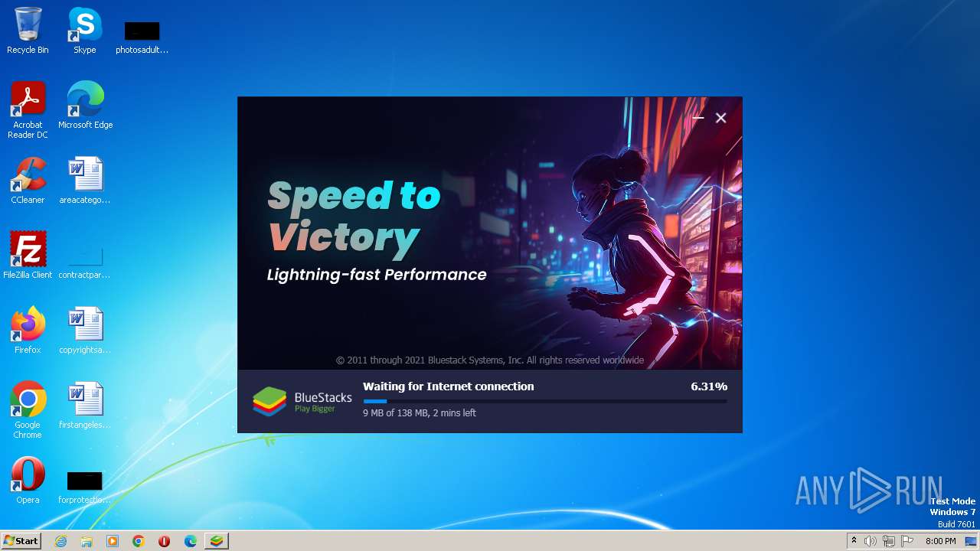The image size is (980, 551).
Task: Select the forprotectio desktop file
Action: click(x=85, y=487)
